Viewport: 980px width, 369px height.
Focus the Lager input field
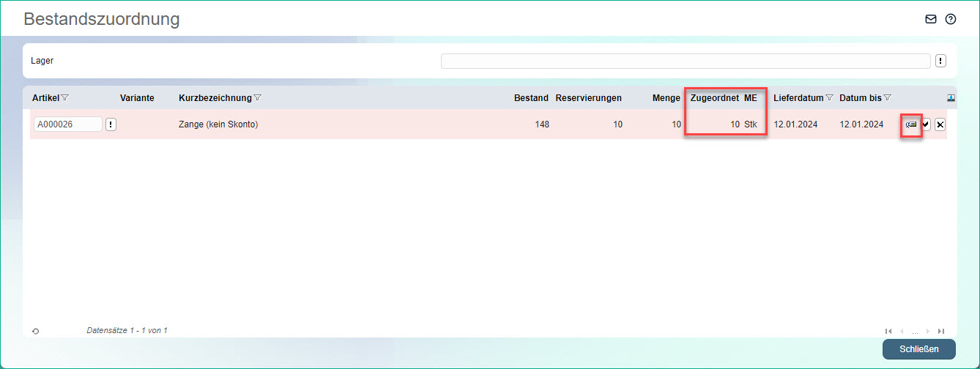coord(686,61)
